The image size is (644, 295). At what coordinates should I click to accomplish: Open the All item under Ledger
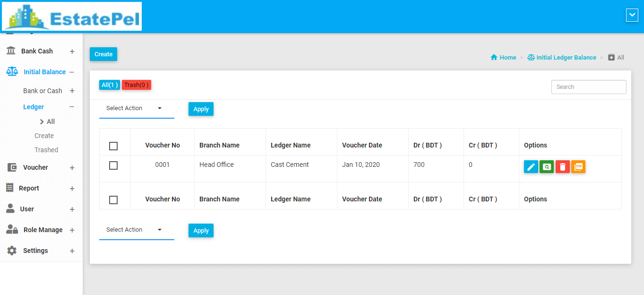(51, 121)
